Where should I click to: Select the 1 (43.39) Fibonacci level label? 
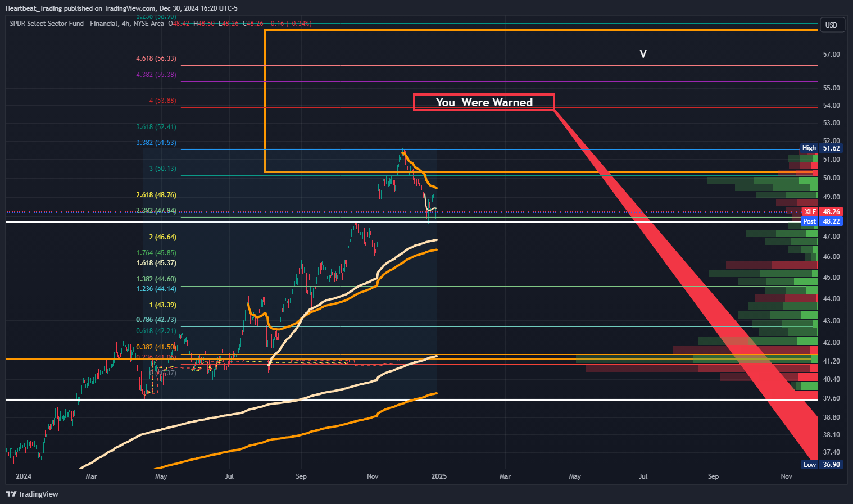(x=163, y=305)
